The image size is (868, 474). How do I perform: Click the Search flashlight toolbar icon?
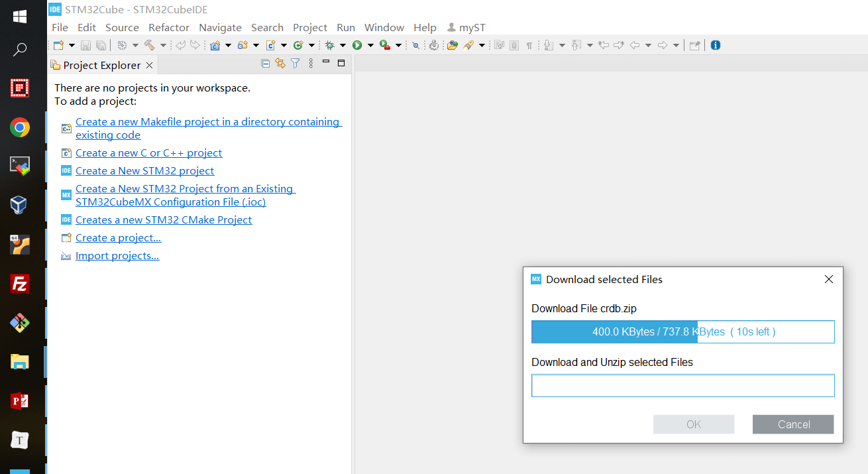pyautogui.click(x=468, y=45)
